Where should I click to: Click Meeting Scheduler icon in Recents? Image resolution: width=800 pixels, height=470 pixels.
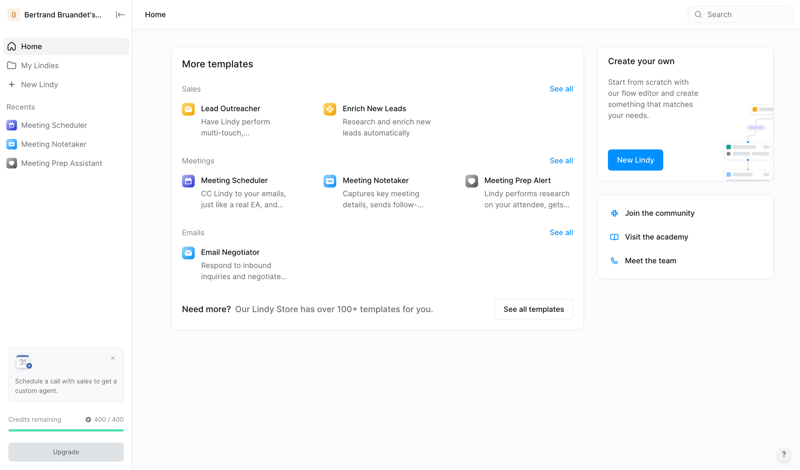tap(12, 125)
